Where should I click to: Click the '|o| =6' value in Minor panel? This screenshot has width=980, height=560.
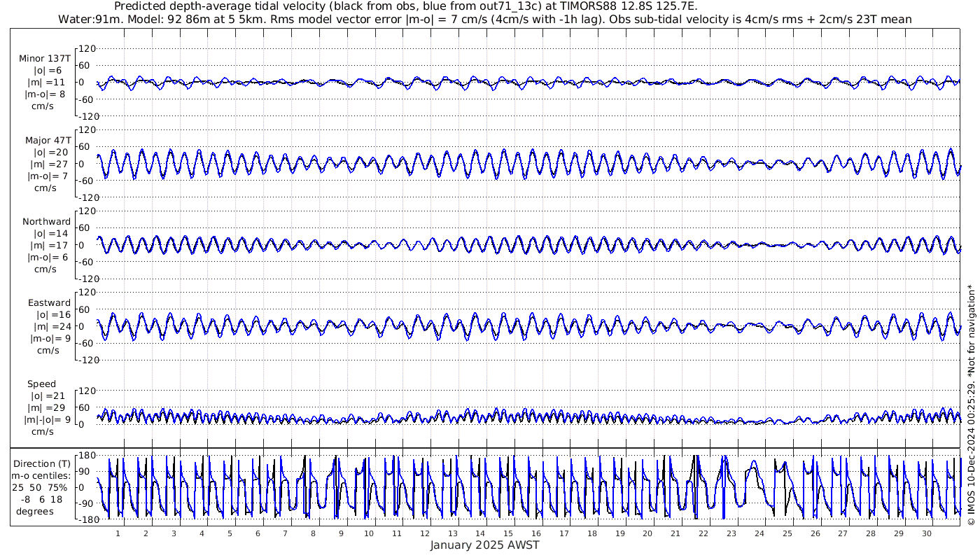pyautogui.click(x=48, y=71)
